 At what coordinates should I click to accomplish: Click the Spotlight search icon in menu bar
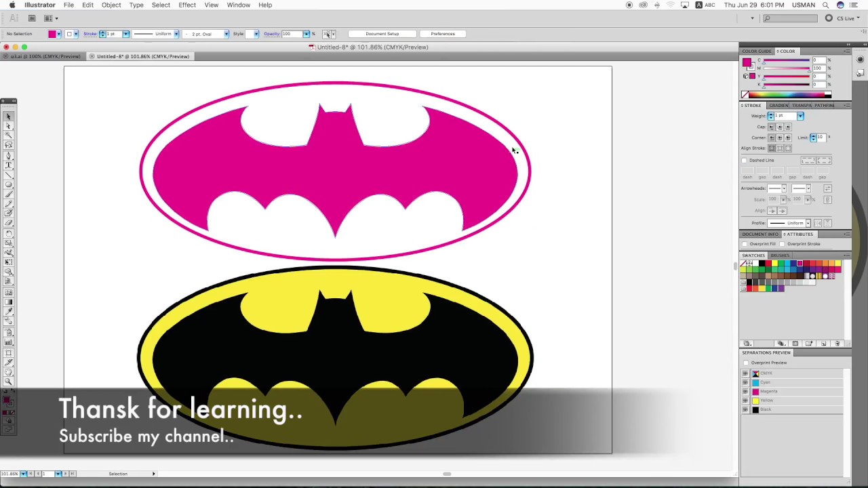[825, 5]
